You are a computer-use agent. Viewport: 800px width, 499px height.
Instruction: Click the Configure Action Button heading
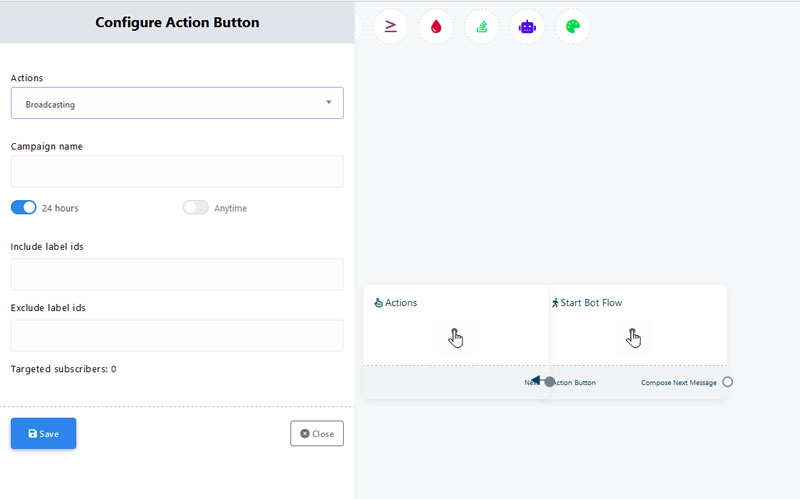click(177, 22)
